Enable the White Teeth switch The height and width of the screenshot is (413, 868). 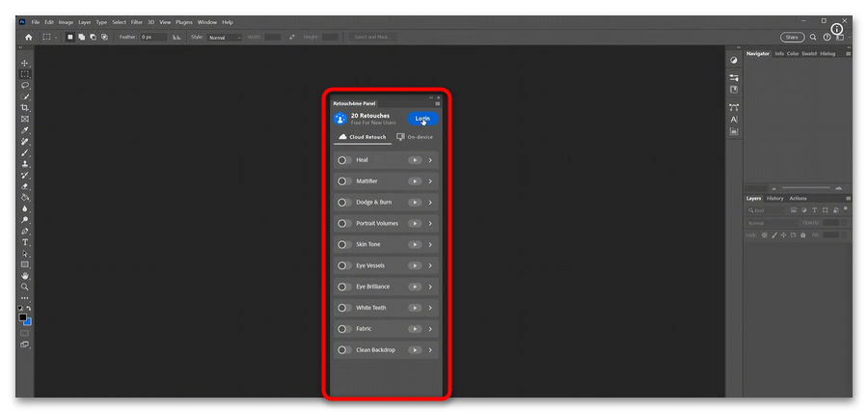point(344,307)
